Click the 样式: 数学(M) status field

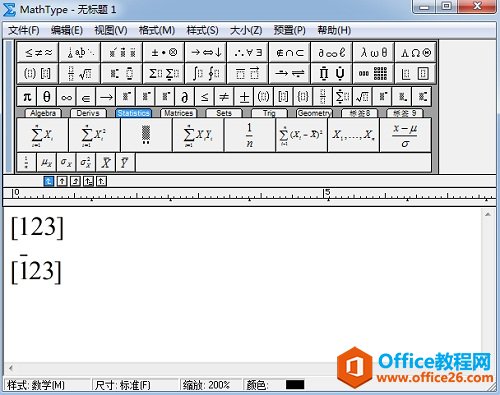(47, 385)
